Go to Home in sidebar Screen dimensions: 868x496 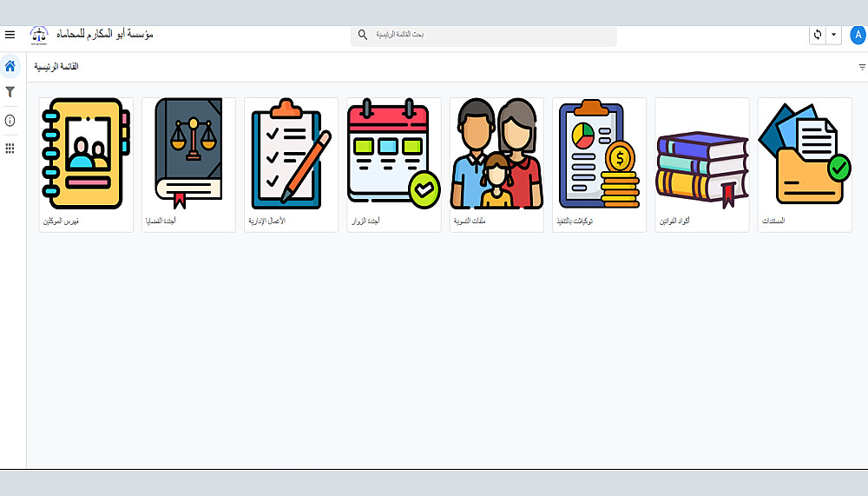10,67
